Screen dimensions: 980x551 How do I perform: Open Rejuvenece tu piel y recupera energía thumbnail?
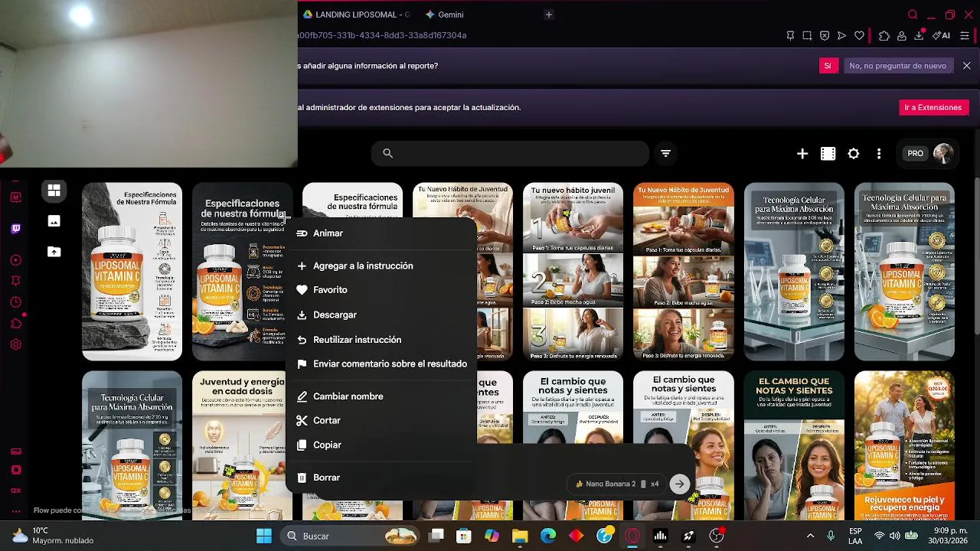point(904,445)
